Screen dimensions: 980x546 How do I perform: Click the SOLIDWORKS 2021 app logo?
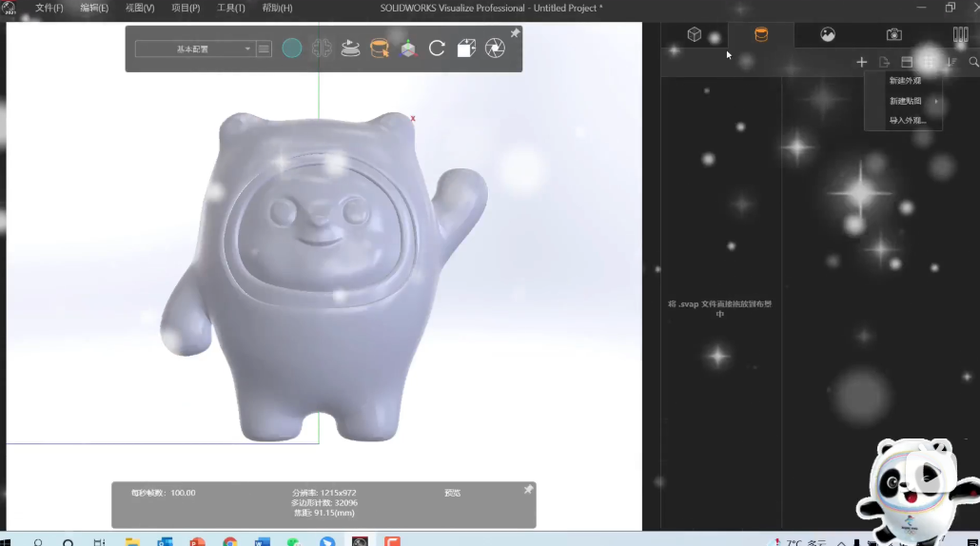pos(10,9)
